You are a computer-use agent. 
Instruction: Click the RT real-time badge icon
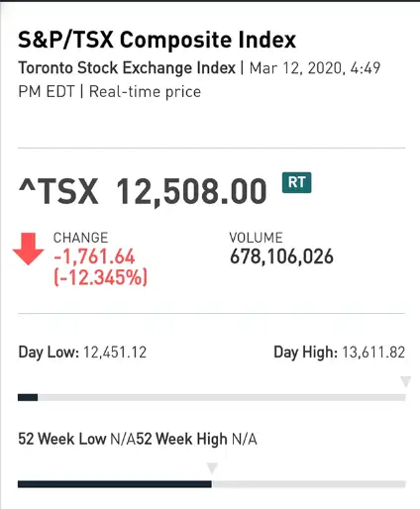[x=296, y=182]
